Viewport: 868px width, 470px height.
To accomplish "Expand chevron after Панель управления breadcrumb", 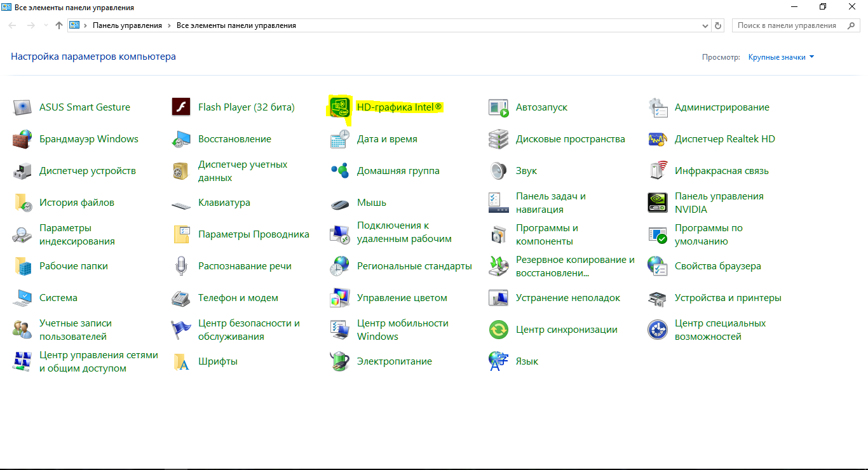I will [170, 25].
